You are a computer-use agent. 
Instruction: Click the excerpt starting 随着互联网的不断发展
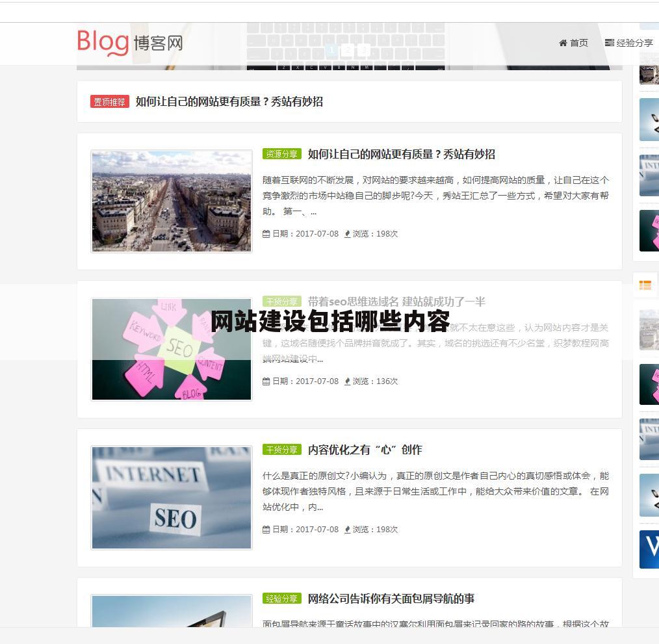(435, 196)
